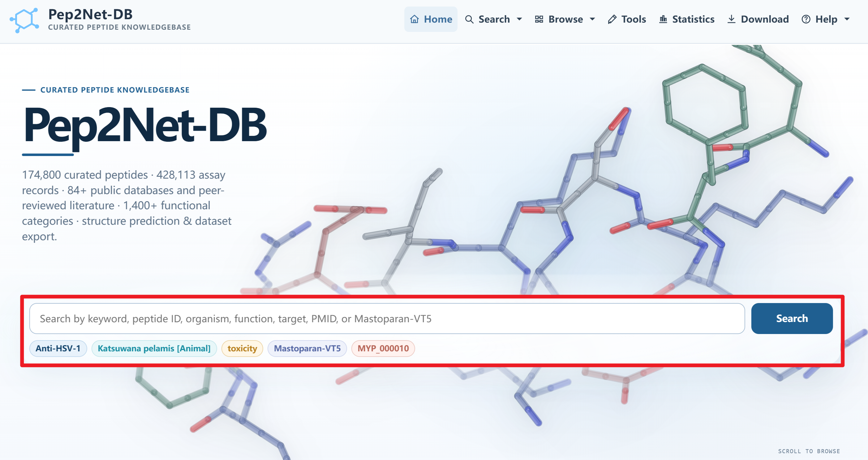Open the Tools page

click(627, 19)
